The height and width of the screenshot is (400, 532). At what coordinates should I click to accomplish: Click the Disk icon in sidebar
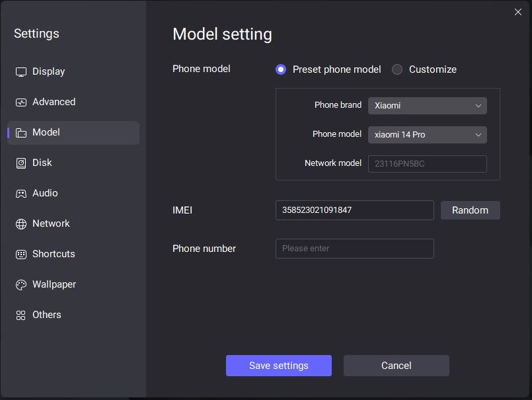21,163
